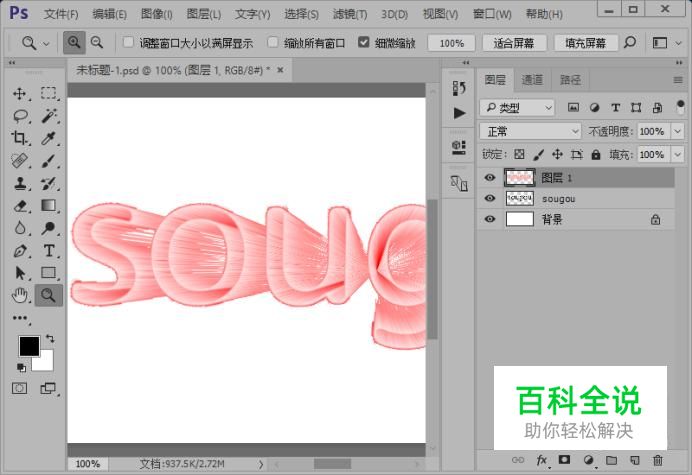Add layer mask icon
The height and width of the screenshot is (475, 692).
pyautogui.click(x=564, y=460)
